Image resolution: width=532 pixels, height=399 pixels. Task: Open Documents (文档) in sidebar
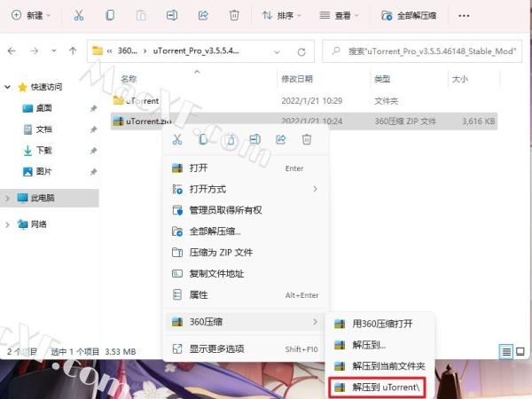pos(37,129)
